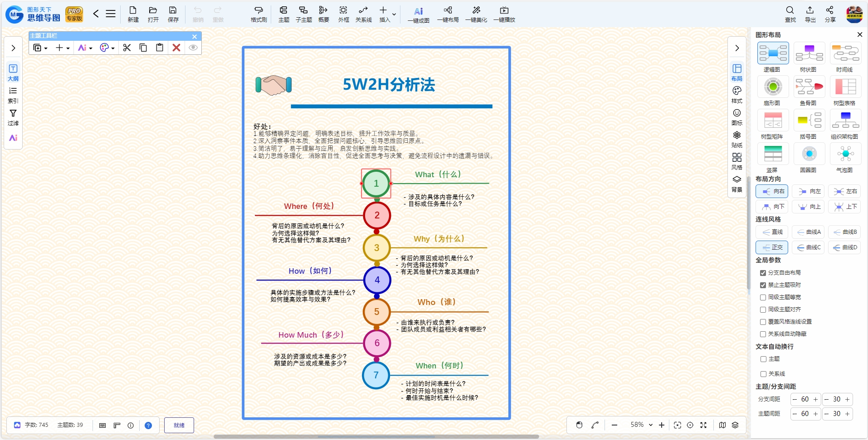Screen dimensions: 868x440
Task: Paste from clipboard icon in topic toolbar
Action: pyautogui.click(x=160, y=48)
